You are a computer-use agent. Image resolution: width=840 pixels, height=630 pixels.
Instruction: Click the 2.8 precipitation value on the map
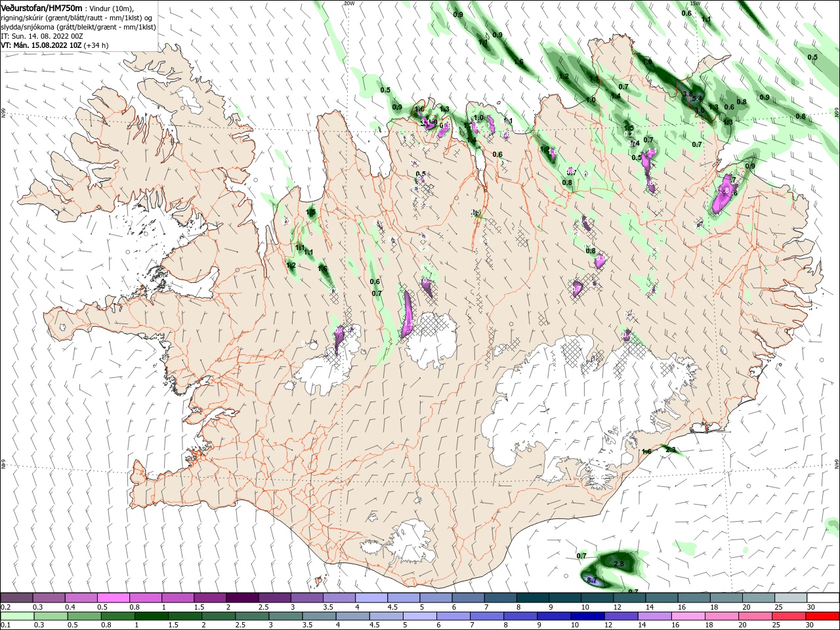click(x=618, y=564)
